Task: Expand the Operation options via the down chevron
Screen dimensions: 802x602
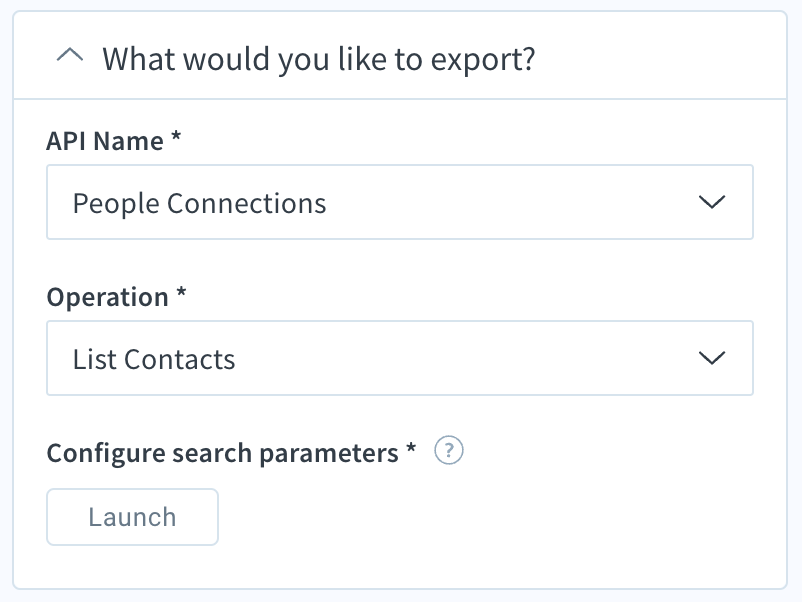Action: pos(712,358)
